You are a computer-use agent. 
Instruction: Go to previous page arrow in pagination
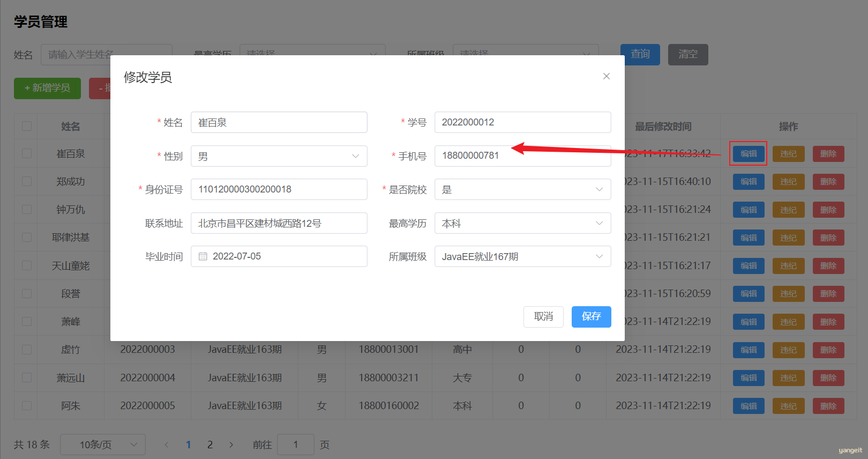(x=167, y=445)
